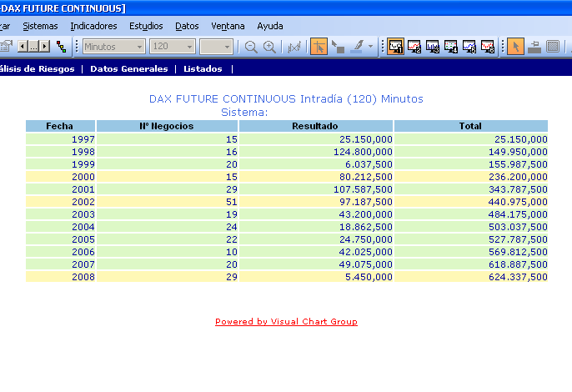This screenshot has width=572, height=392.
Task: Click the zoom out magnifier icon
Action: [251, 47]
